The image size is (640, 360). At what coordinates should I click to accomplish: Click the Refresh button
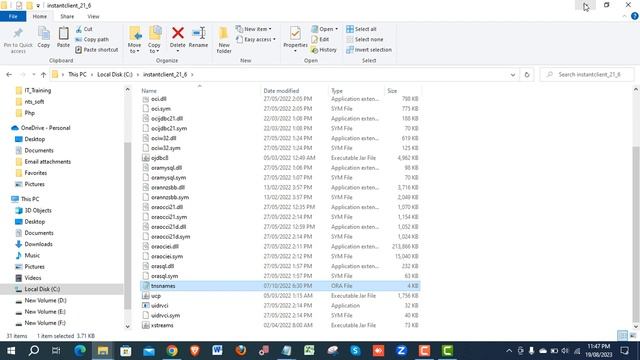point(527,75)
